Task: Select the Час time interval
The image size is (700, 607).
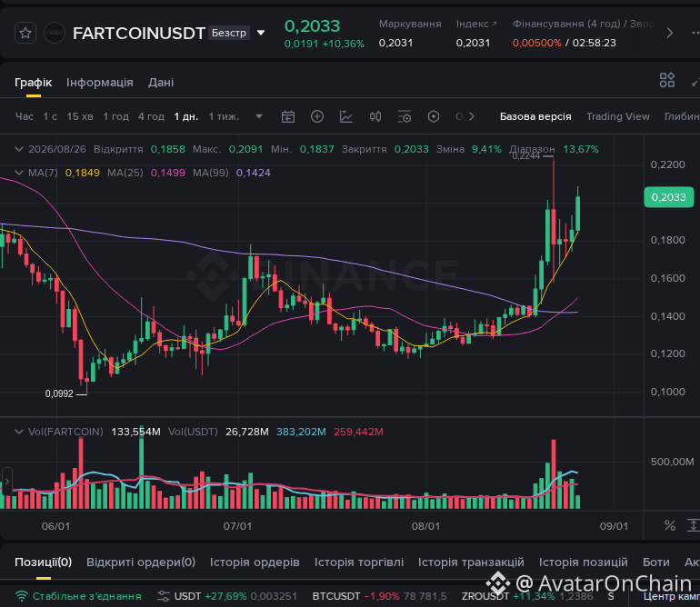Action: tap(25, 116)
